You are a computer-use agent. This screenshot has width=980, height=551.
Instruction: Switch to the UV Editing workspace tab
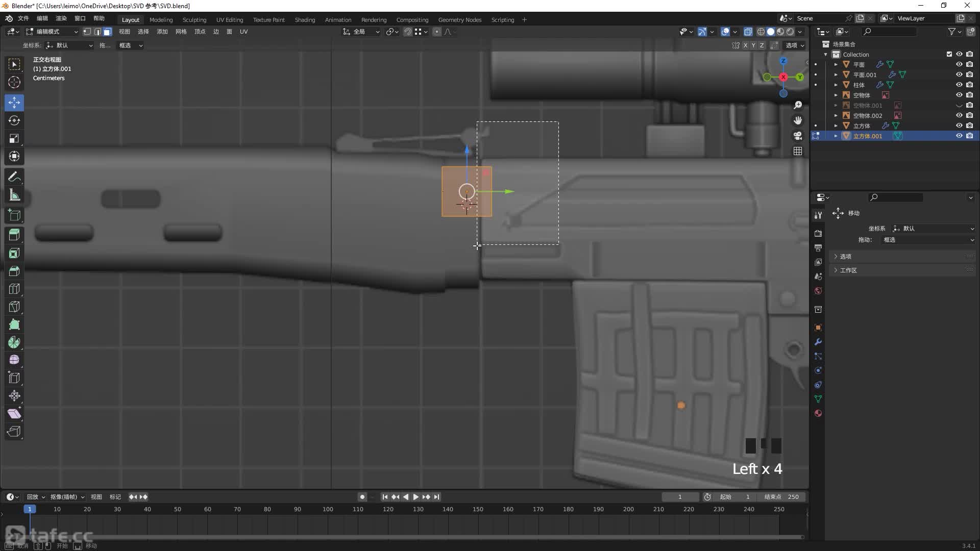(230, 20)
